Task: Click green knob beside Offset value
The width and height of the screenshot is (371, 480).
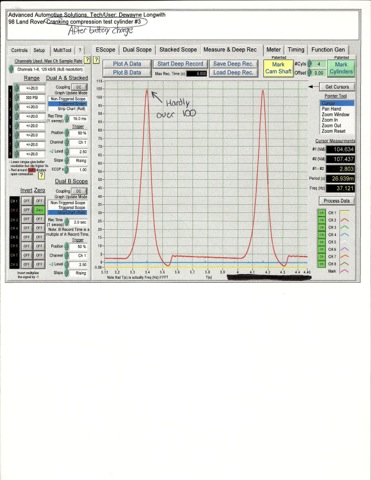Action: pyautogui.click(x=310, y=72)
